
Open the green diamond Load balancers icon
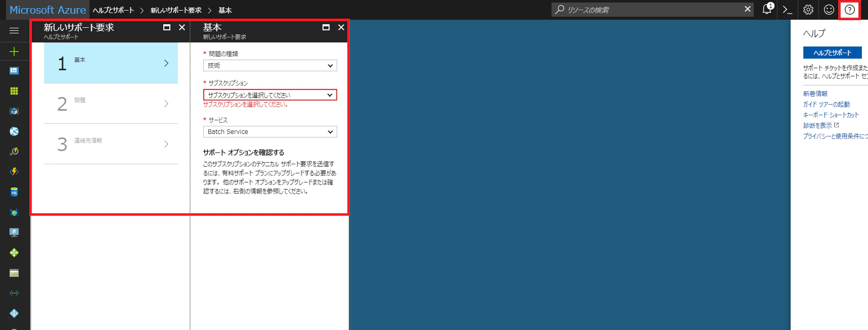click(x=14, y=253)
